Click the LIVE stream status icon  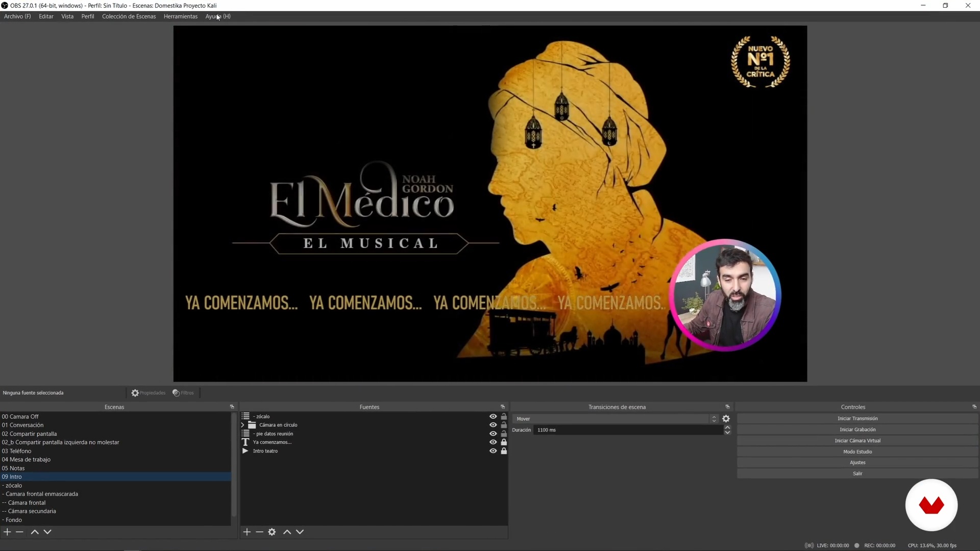pyautogui.click(x=809, y=545)
